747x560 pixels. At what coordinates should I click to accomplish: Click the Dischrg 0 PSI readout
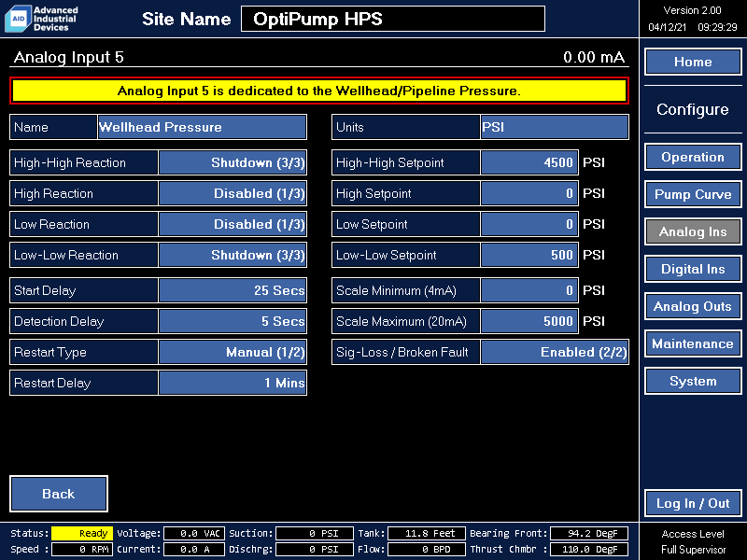(x=315, y=550)
